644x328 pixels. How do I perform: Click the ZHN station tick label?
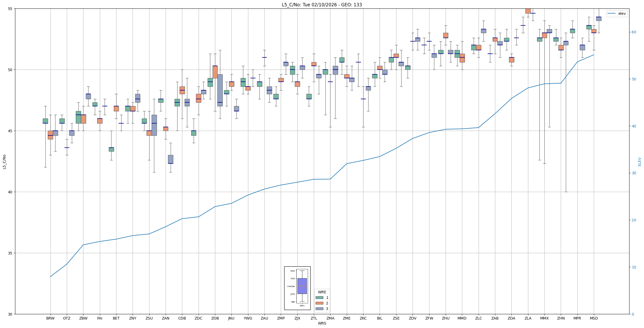tap(561, 318)
